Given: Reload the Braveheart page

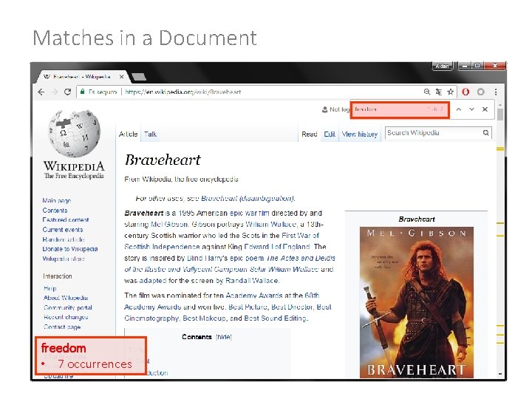Looking at the screenshot, I should 67,92.
